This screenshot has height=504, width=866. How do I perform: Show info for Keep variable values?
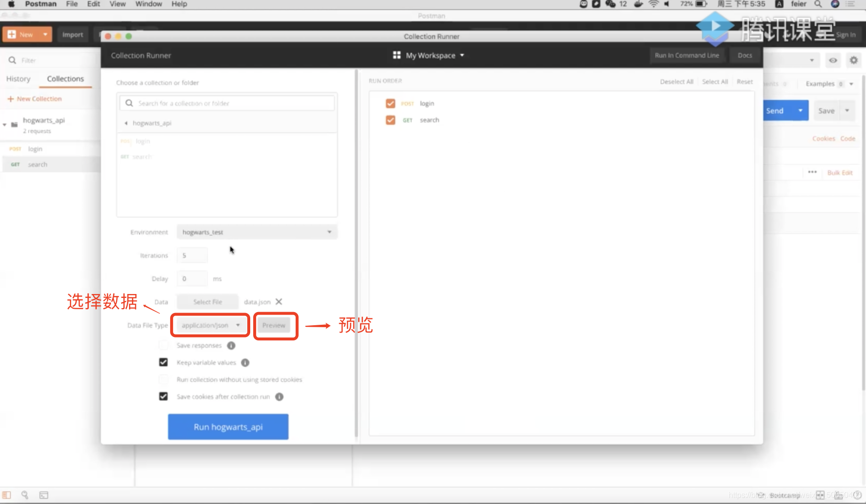pyautogui.click(x=245, y=363)
